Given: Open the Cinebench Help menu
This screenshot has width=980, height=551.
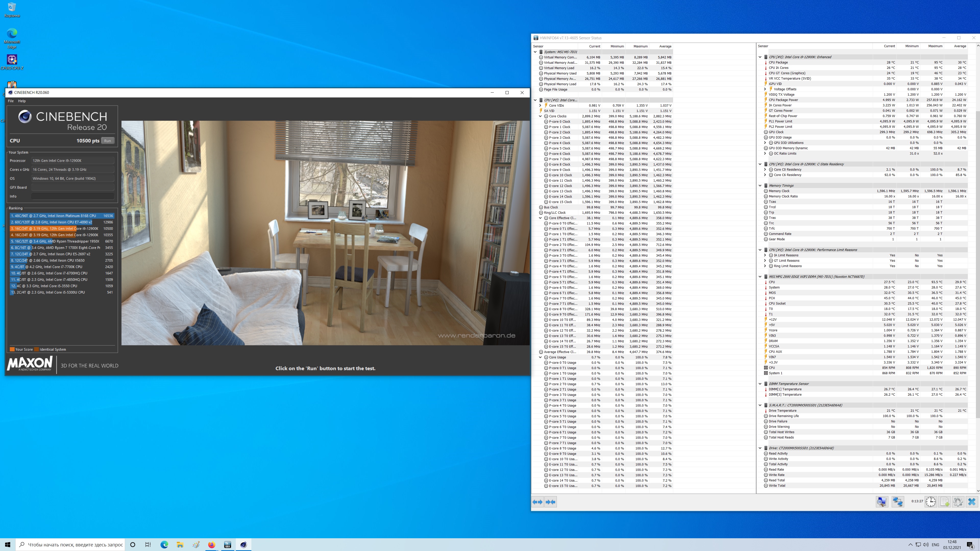Looking at the screenshot, I should tap(22, 101).
